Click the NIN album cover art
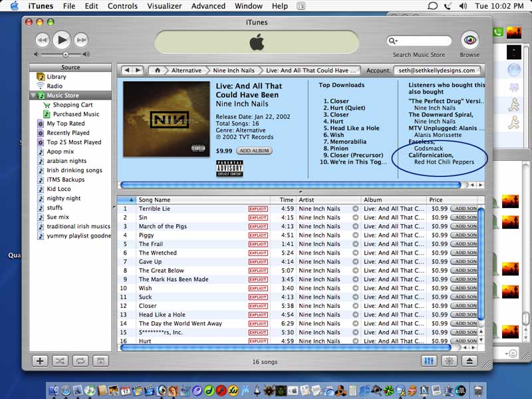 tap(166, 119)
